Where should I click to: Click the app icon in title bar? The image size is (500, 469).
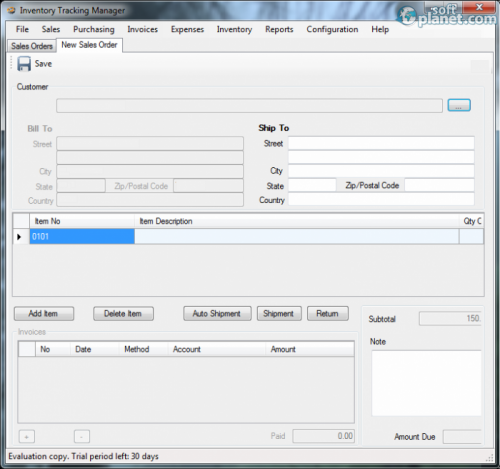(12, 10)
